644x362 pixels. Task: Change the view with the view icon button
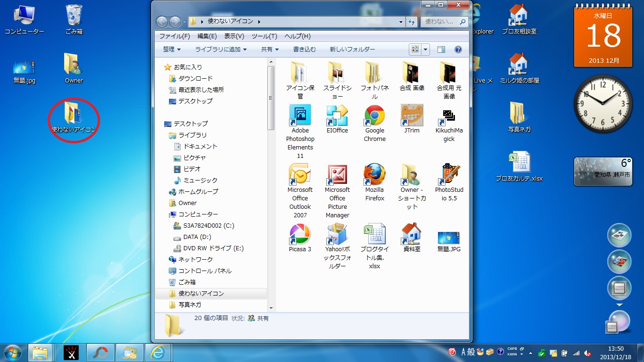coord(415,49)
